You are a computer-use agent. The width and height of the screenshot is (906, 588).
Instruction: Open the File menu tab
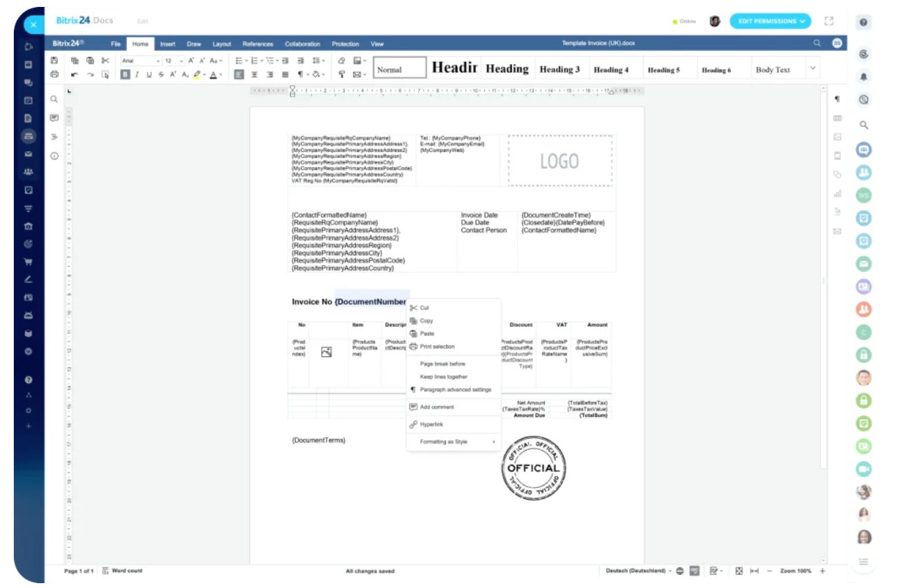click(115, 44)
